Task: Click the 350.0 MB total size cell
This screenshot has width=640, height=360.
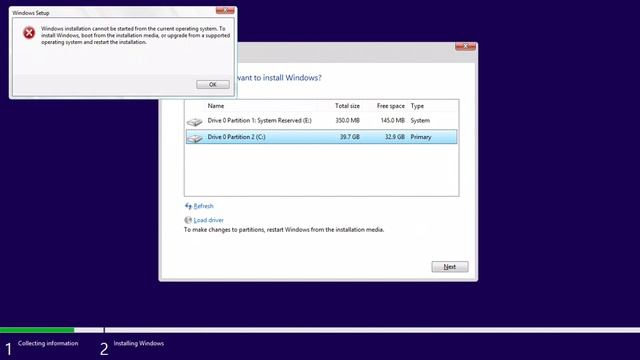Action: coord(347,120)
